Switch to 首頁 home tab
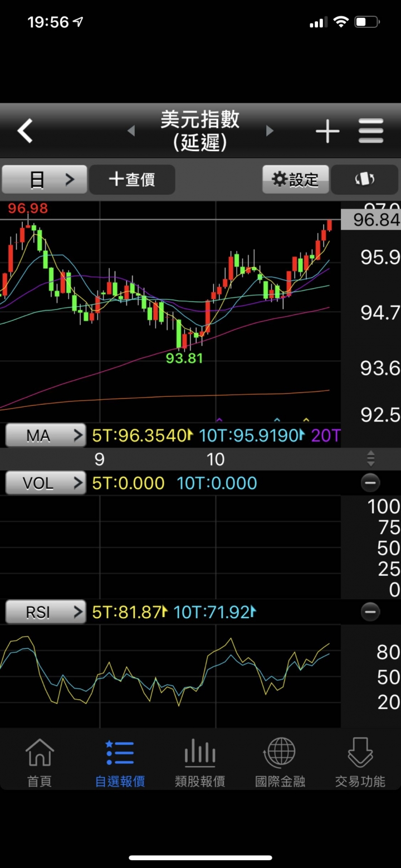The width and height of the screenshot is (401, 868). (40, 762)
